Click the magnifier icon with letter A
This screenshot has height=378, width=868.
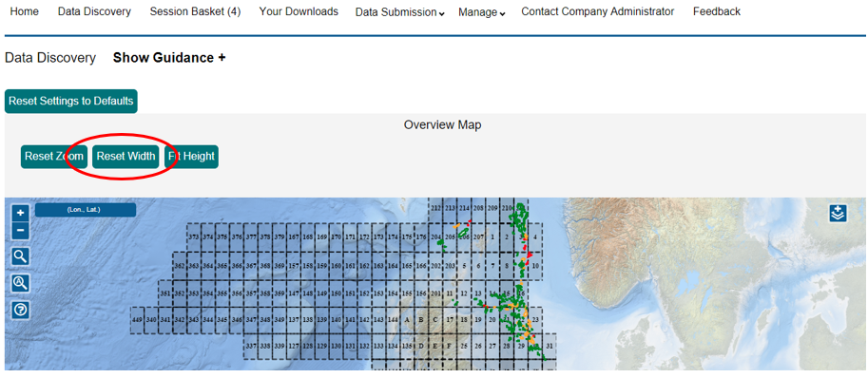coord(20,283)
